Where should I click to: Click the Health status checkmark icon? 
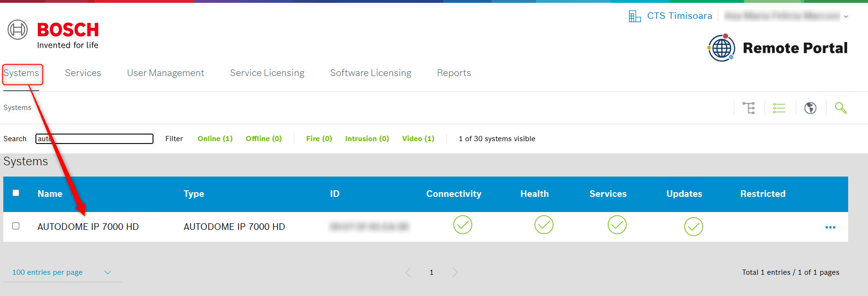(x=544, y=225)
